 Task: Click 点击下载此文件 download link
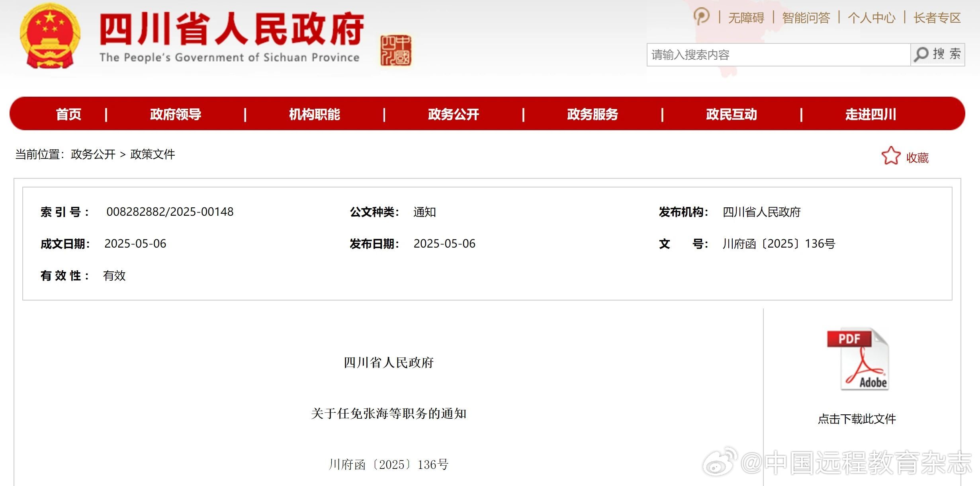click(857, 419)
